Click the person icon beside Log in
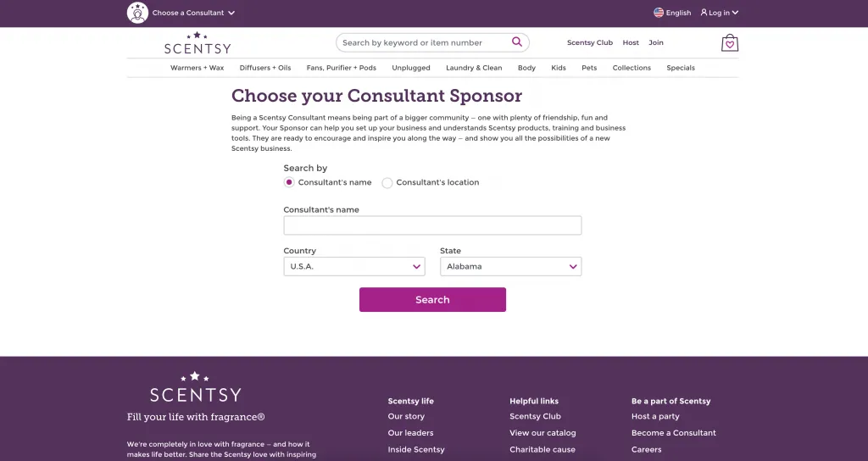Screen dimensions: 868x461 704,12
